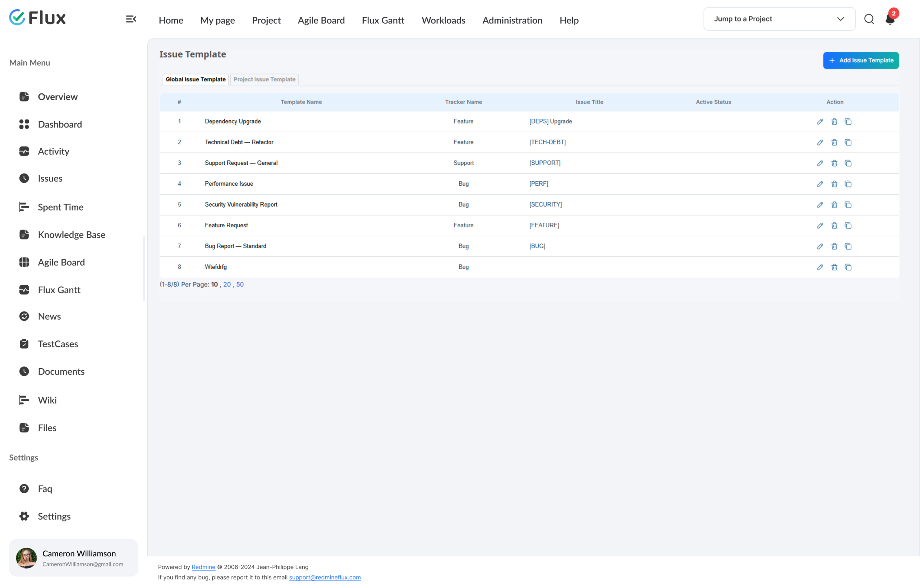Select the Global Issue Template tab
The height and width of the screenshot is (588, 920).
(195, 79)
